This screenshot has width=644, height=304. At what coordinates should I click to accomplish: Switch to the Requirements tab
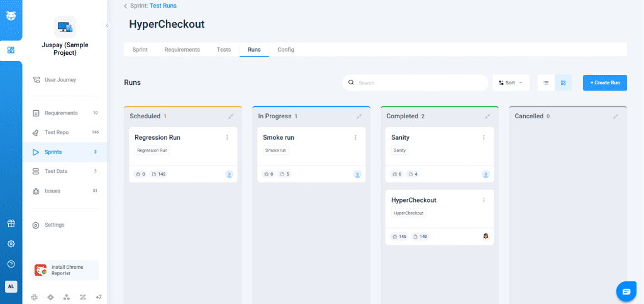pos(182,50)
